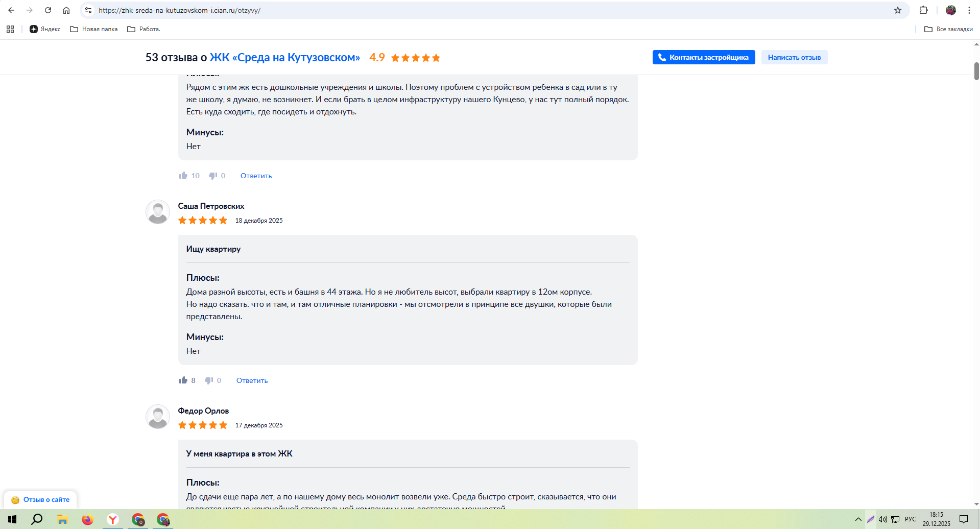The width and height of the screenshot is (980, 529).
Task: Bookmark this page with the star icon
Action: (898, 10)
